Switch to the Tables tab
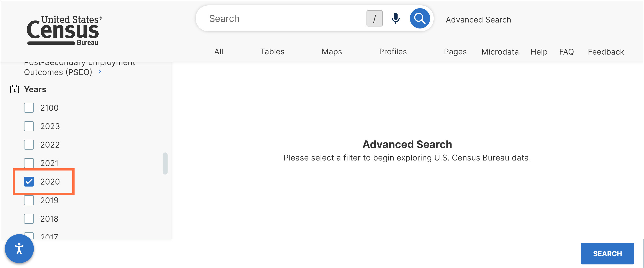The image size is (644, 268). point(272,51)
